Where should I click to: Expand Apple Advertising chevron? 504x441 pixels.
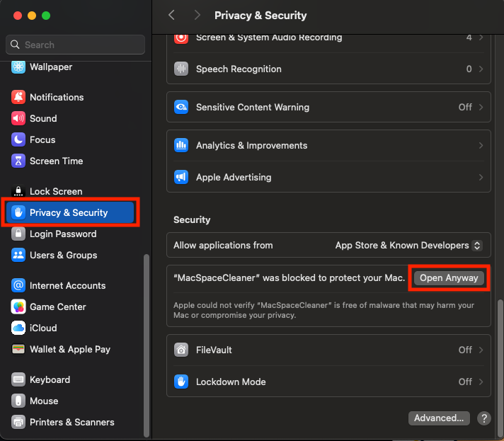click(481, 177)
